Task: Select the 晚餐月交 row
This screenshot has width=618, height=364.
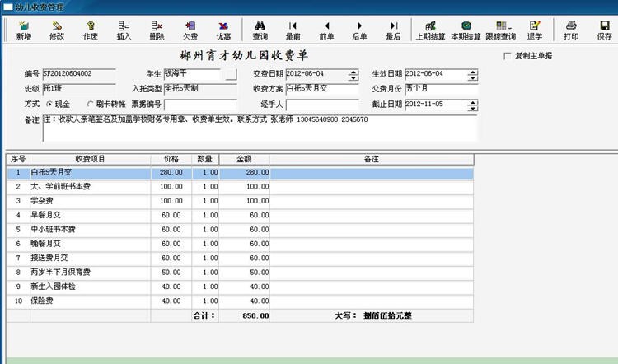Action: [240, 244]
